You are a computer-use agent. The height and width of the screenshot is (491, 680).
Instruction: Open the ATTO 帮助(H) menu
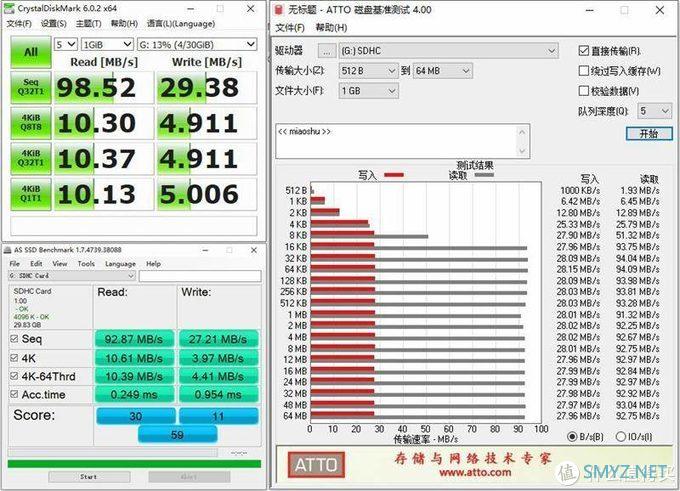pos(331,28)
